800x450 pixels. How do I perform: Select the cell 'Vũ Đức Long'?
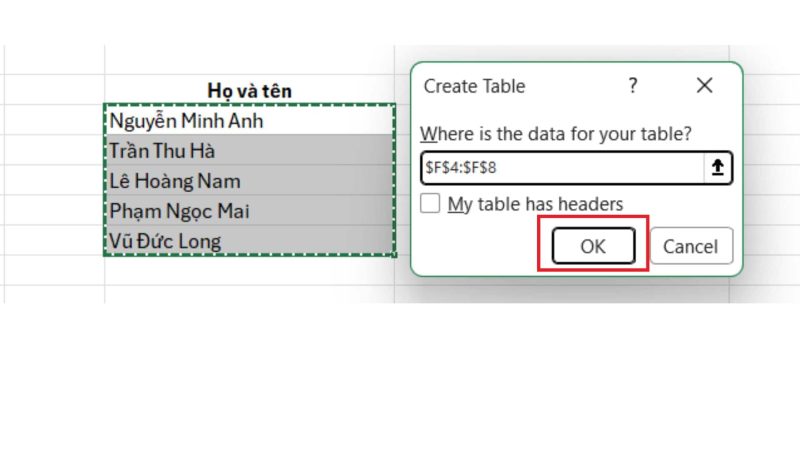click(x=249, y=240)
